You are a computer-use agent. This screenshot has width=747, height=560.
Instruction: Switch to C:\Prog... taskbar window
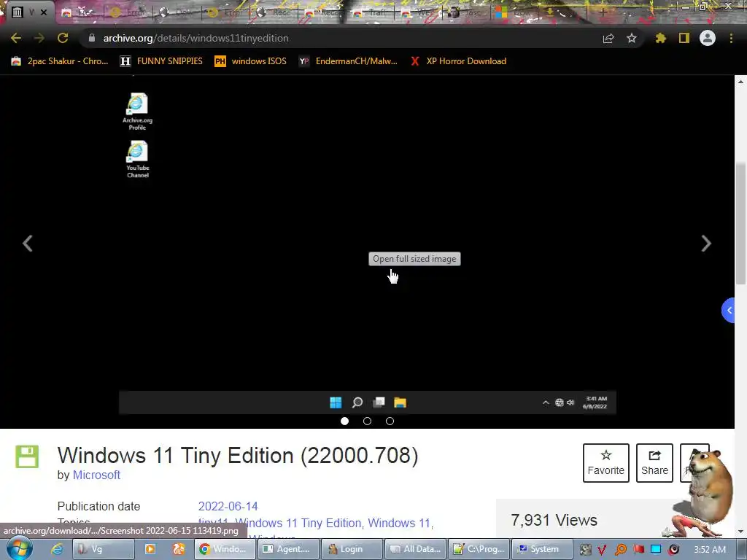coord(479,549)
